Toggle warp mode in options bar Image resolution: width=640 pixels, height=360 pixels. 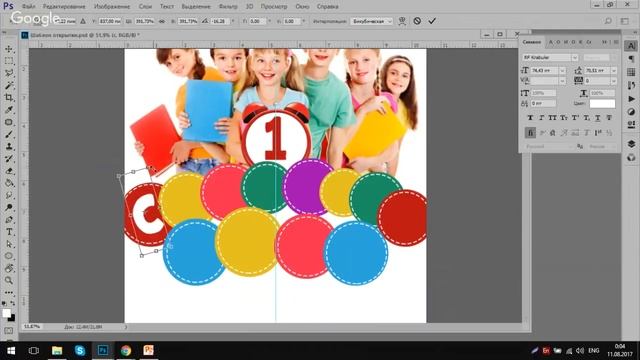point(402,21)
